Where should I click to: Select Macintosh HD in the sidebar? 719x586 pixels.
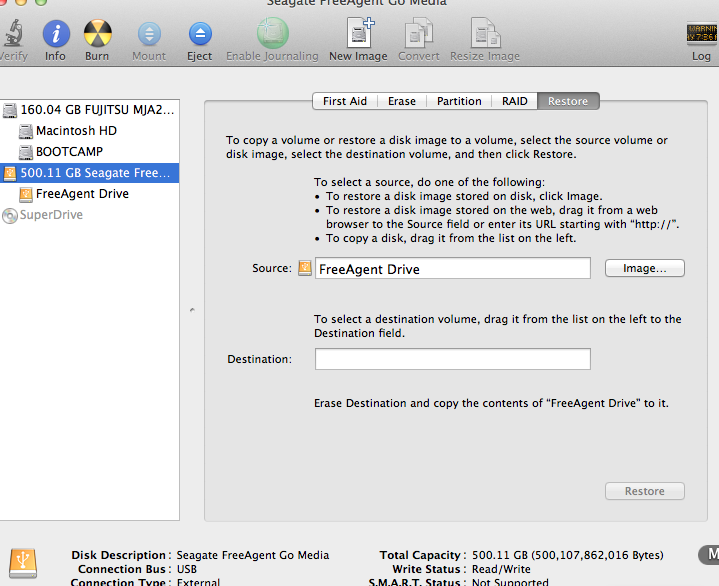pyautogui.click(x=89, y=131)
